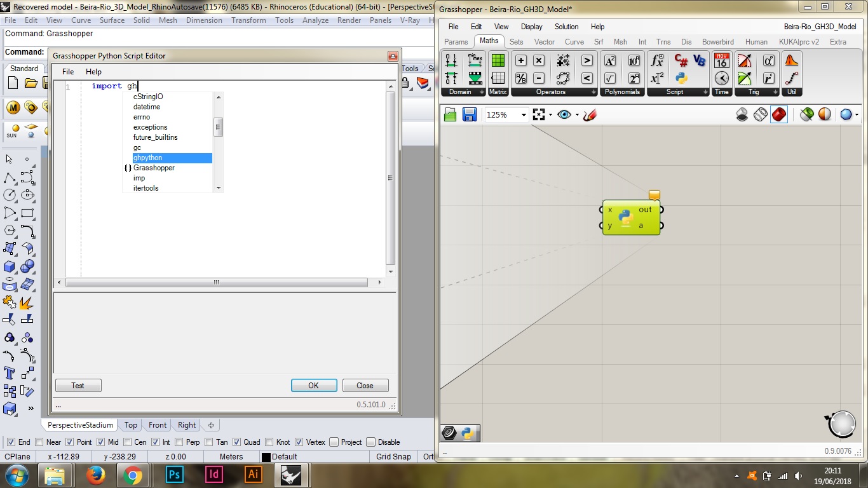The width and height of the screenshot is (868, 488).
Task: Open the preview eye icon dropdown arrow
Action: coord(577,115)
